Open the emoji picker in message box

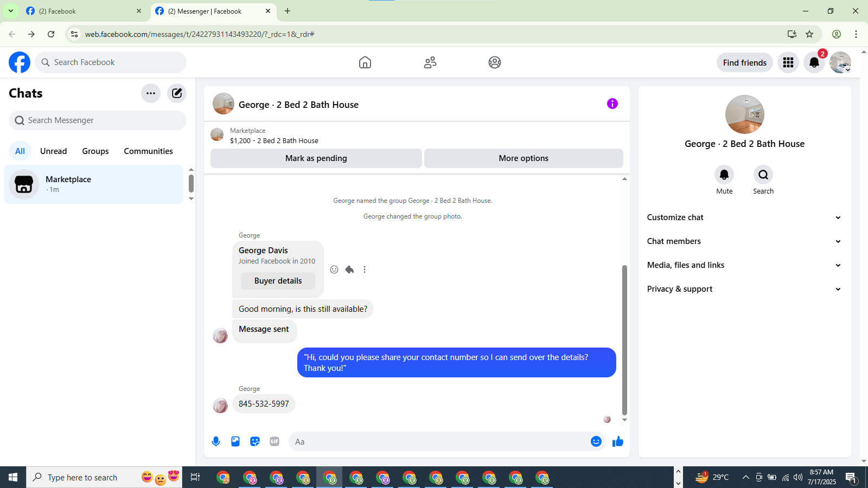(596, 441)
